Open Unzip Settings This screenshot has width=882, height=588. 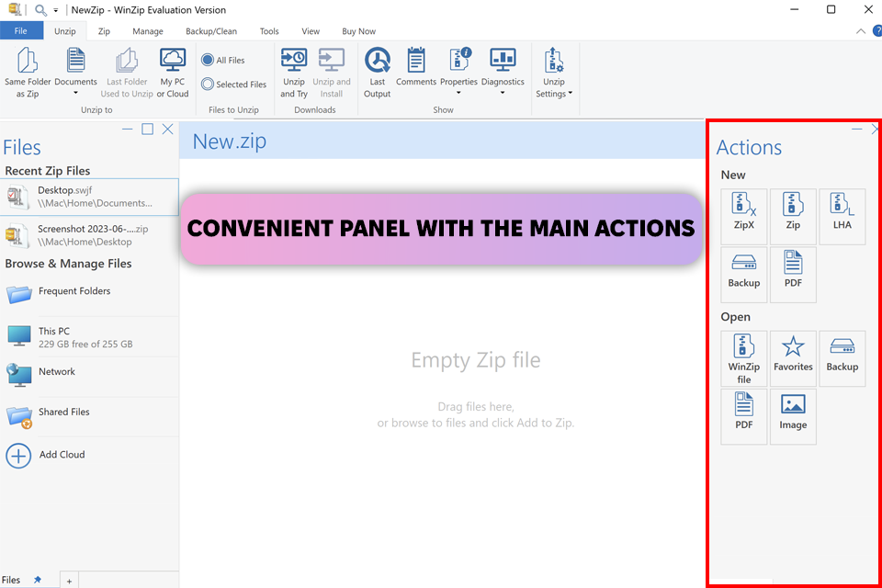554,73
